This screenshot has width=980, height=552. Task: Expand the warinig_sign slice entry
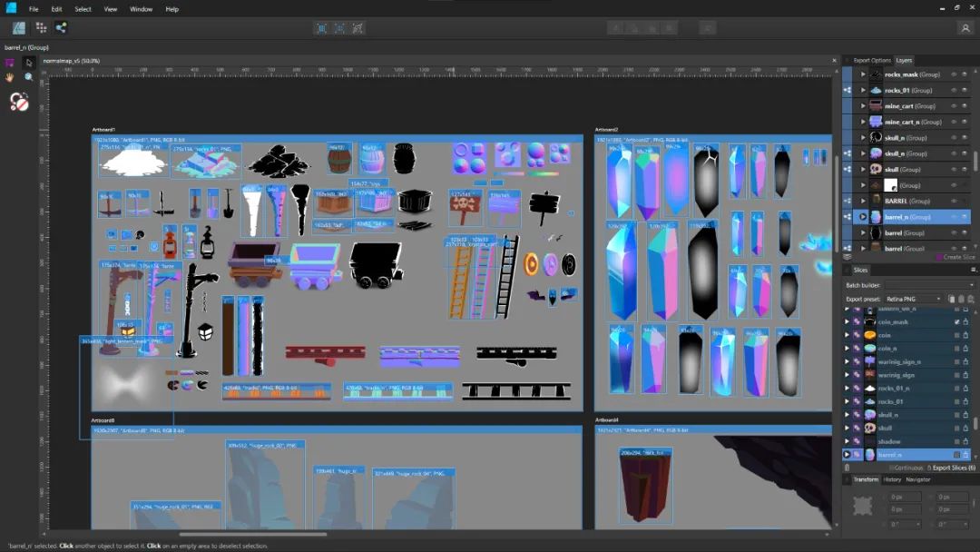pos(848,375)
